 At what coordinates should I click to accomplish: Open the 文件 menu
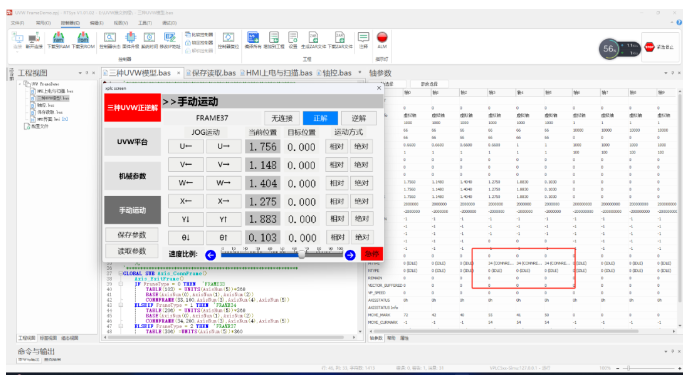[17, 23]
